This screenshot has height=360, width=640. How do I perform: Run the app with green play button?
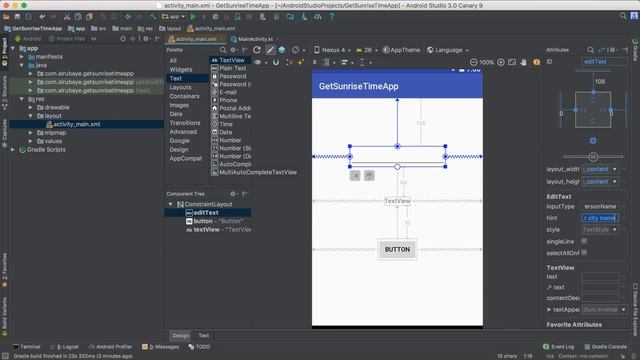click(193, 17)
